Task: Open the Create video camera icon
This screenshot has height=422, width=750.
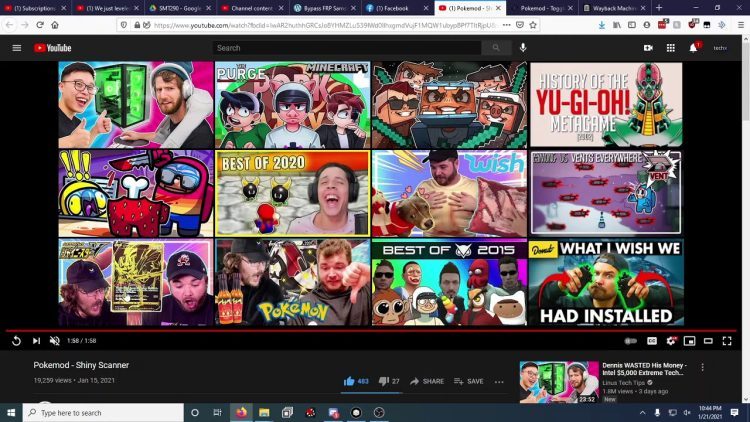Action: coord(648,48)
